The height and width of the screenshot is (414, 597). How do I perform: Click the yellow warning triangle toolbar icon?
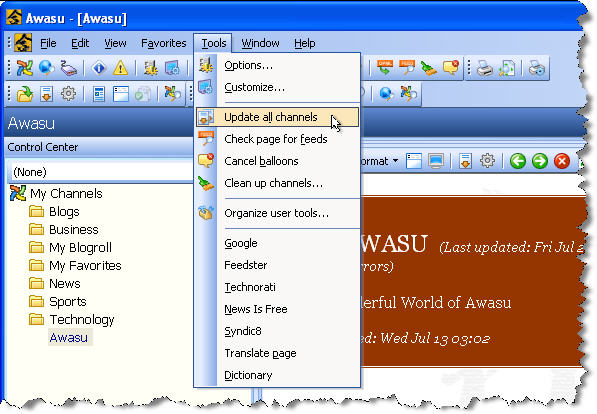[120, 69]
